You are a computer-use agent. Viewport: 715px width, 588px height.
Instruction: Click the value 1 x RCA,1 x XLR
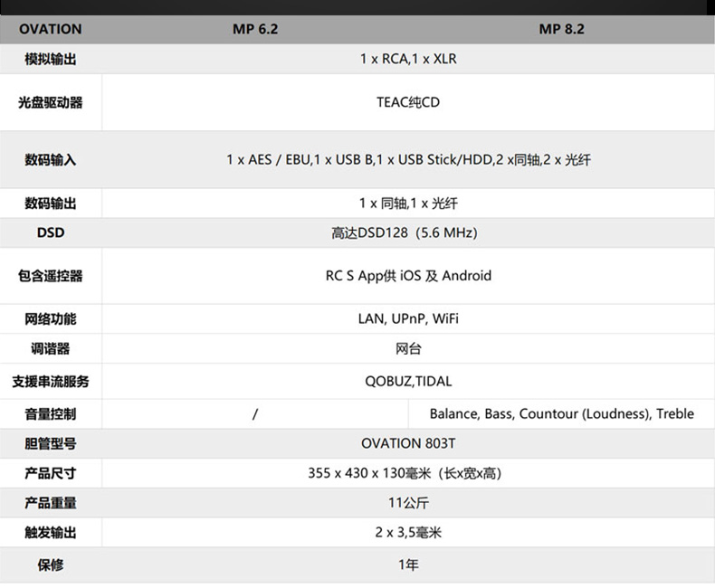[x=408, y=59]
